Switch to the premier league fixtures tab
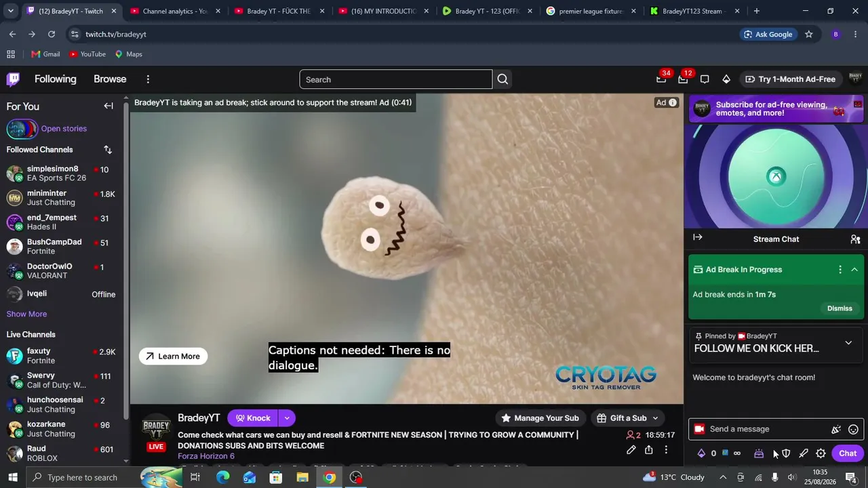The width and height of the screenshot is (868, 488). coord(591,11)
